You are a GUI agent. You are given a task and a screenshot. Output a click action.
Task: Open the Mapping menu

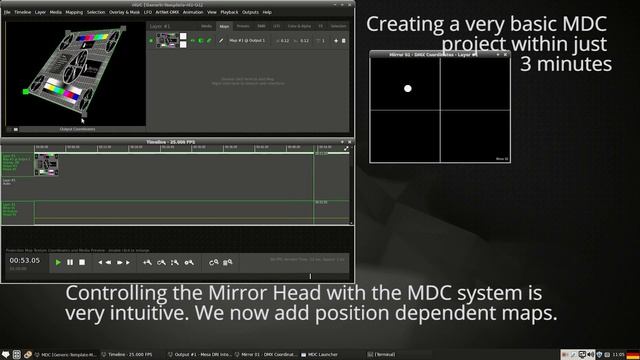(74, 12)
